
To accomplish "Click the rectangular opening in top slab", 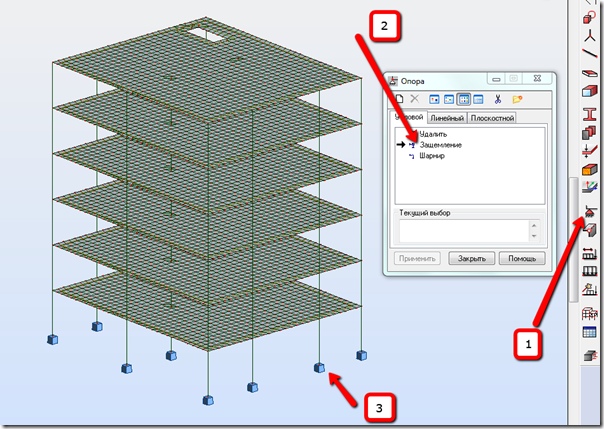I will (x=205, y=34).
